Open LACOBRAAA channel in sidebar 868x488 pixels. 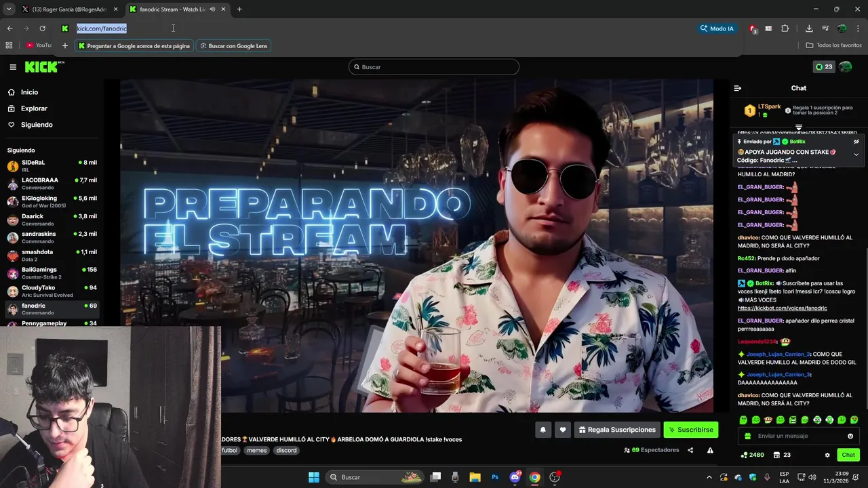52,184
